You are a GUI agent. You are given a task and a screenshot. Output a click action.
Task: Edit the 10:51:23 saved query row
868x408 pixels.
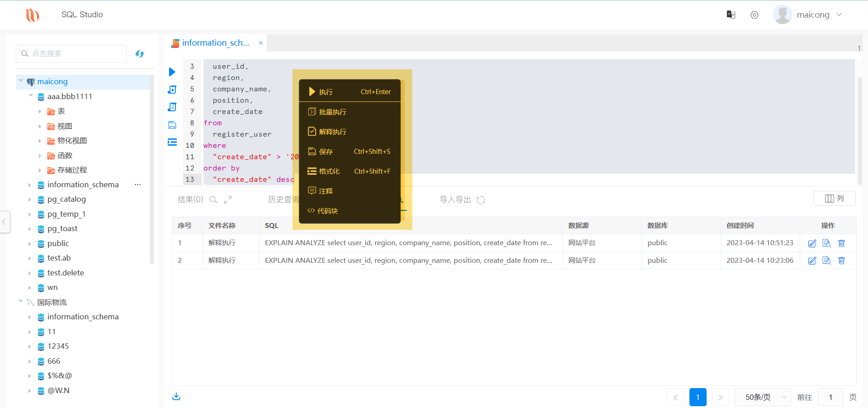pyautogui.click(x=812, y=243)
